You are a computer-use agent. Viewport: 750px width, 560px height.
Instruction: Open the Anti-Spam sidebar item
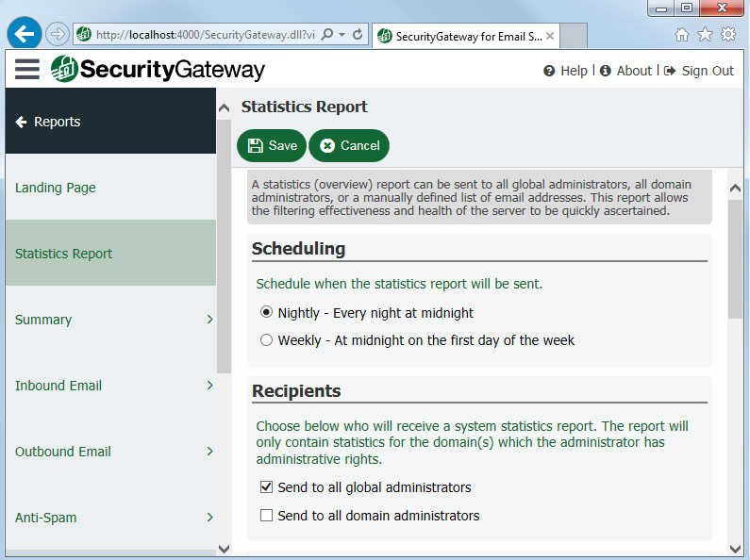coord(110,517)
